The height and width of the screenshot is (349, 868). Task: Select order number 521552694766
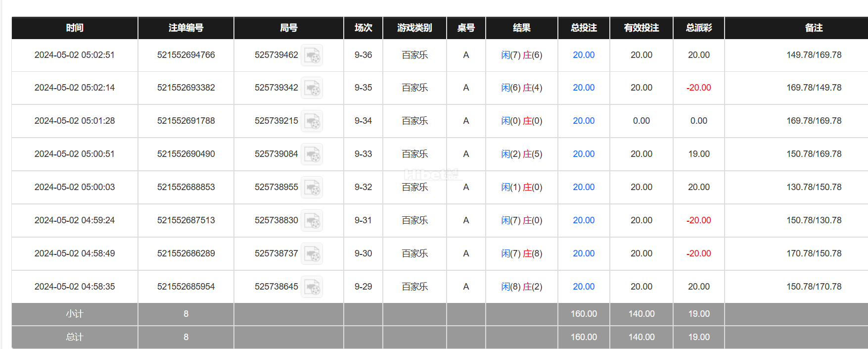click(186, 55)
